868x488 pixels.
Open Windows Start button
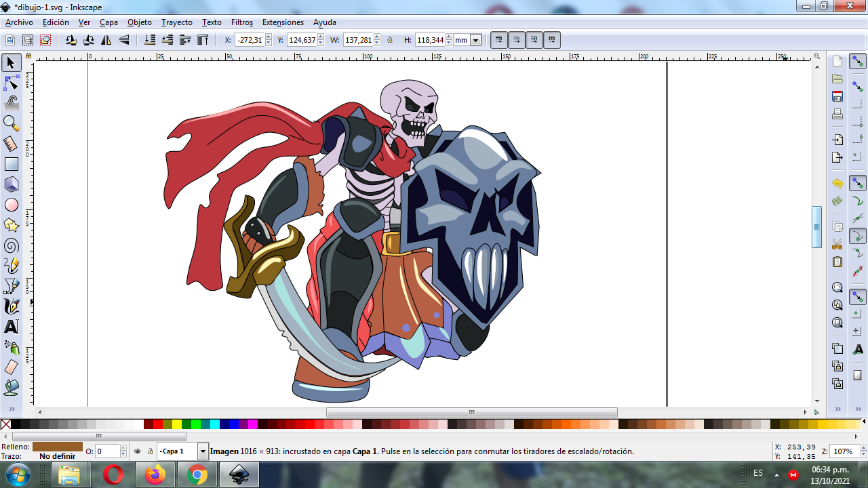click(18, 474)
